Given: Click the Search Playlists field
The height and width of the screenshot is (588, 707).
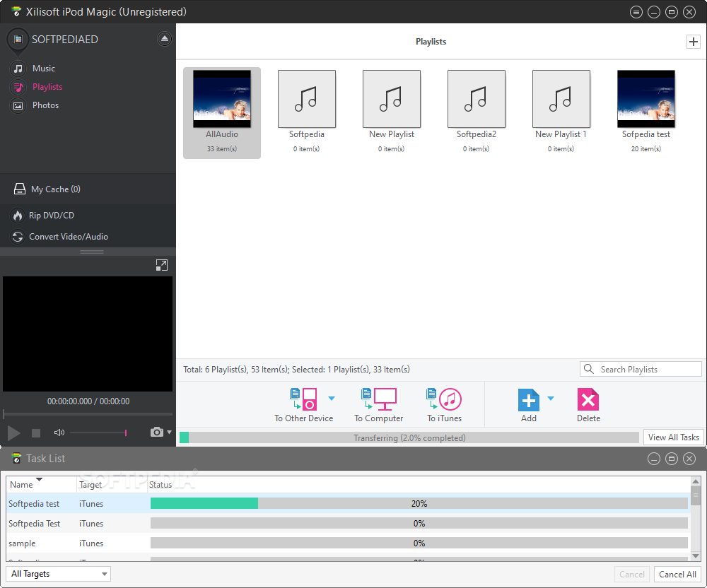Looking at the screenshot, I should click(x=641, y=369).
